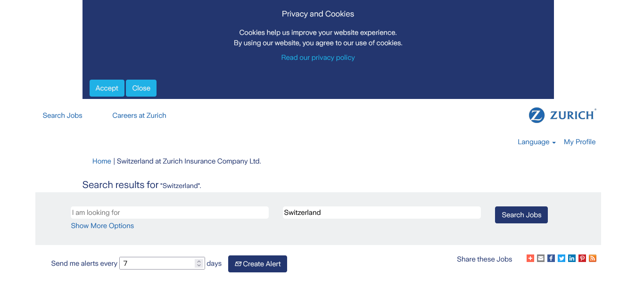
Task: Open the Search Jobs menu item
Action: click(x=62, y=115)
